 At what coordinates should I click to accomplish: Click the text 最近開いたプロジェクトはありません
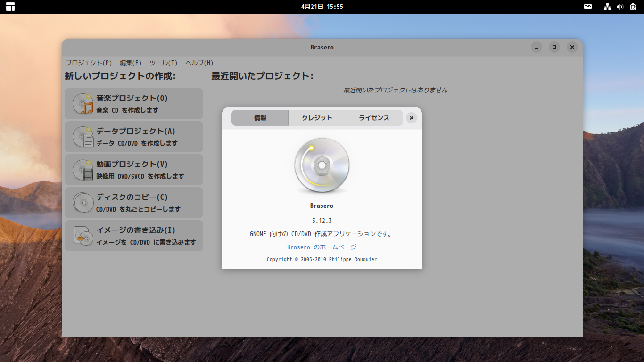pyautogui.click(x=396, y=90)
